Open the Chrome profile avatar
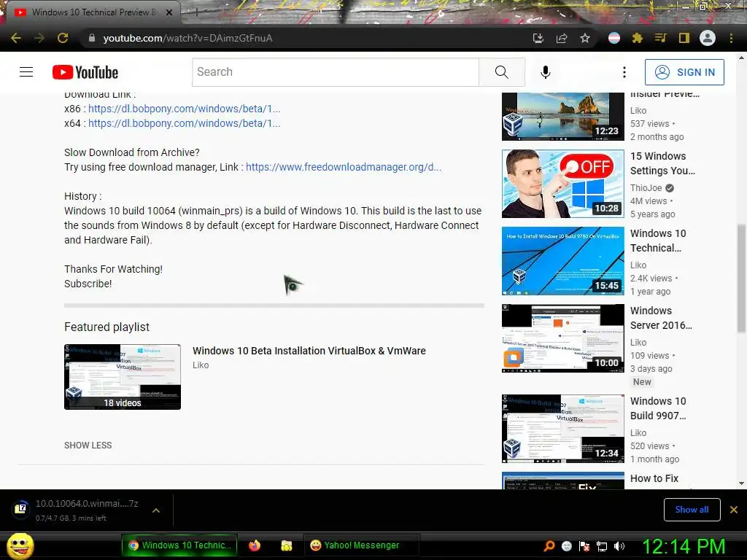 [x=708, y=38]
